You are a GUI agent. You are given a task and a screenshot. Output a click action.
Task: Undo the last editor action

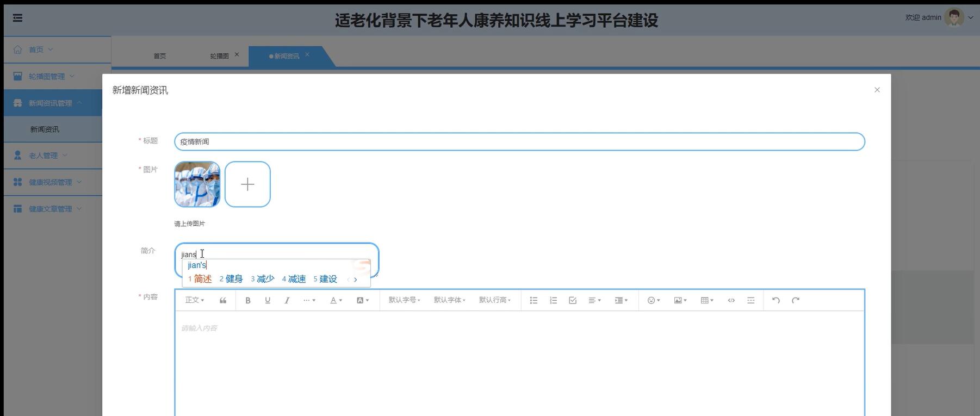(776, 300)
